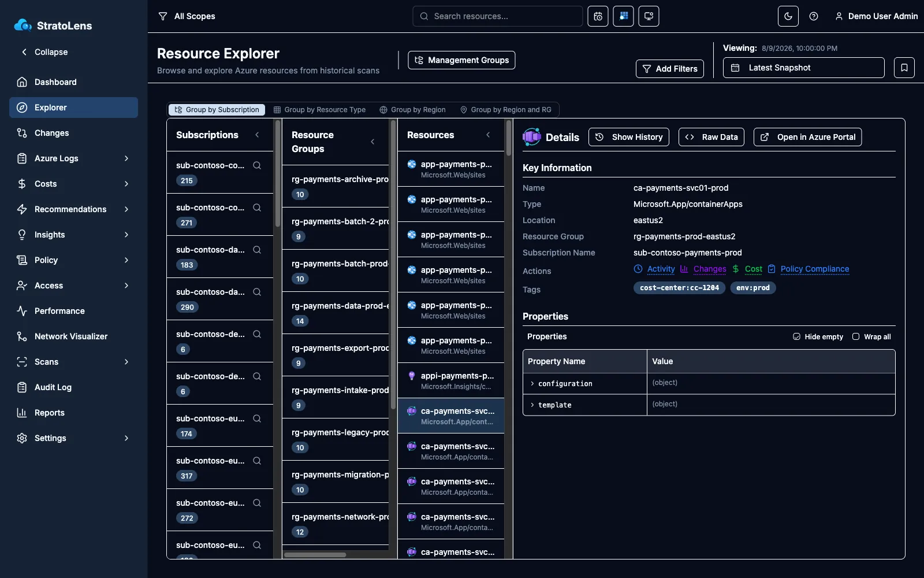The width and height of the screenshot is (924, 578).
Task: Collapse the Resource Groups column arrow
Action: 372,142
